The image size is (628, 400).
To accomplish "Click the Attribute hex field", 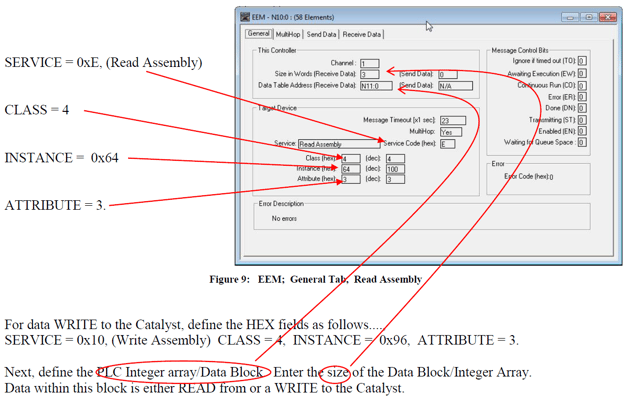I will point(351,179).
